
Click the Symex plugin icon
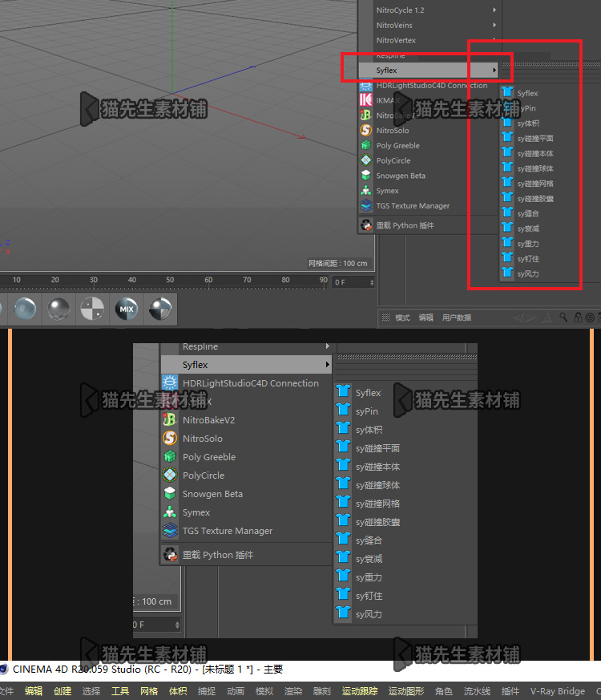(366, 191)
